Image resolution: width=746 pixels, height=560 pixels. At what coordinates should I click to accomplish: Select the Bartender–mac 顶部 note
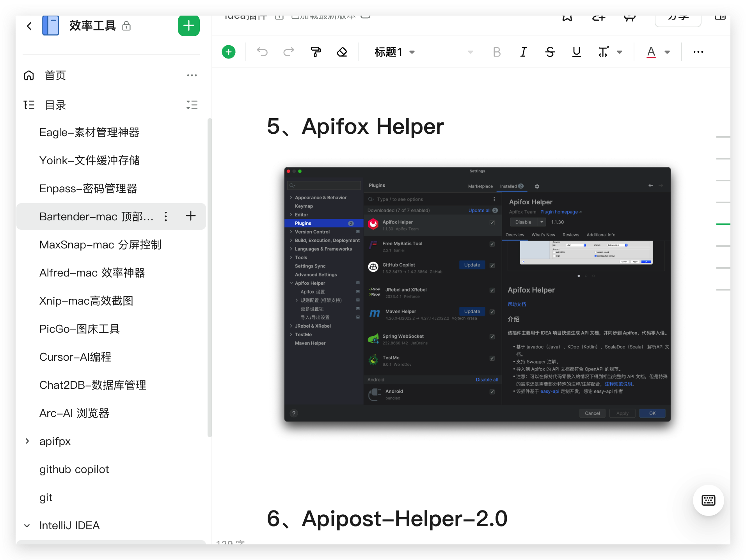pyautogui.click(x=96, y=216)
